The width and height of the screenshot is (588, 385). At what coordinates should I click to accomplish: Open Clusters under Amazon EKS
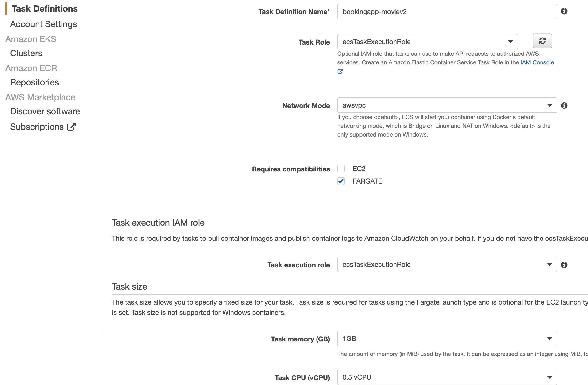tap(26, 53)
